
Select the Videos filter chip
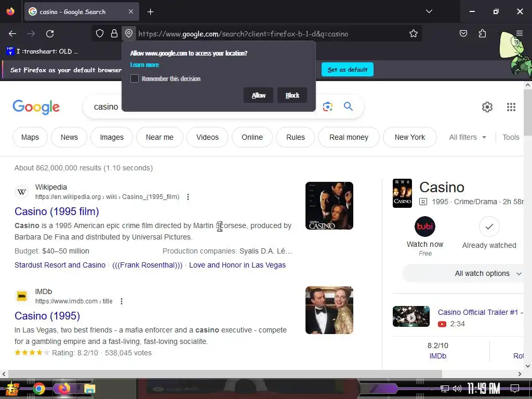pyautogui.click(x=207, y=137)
